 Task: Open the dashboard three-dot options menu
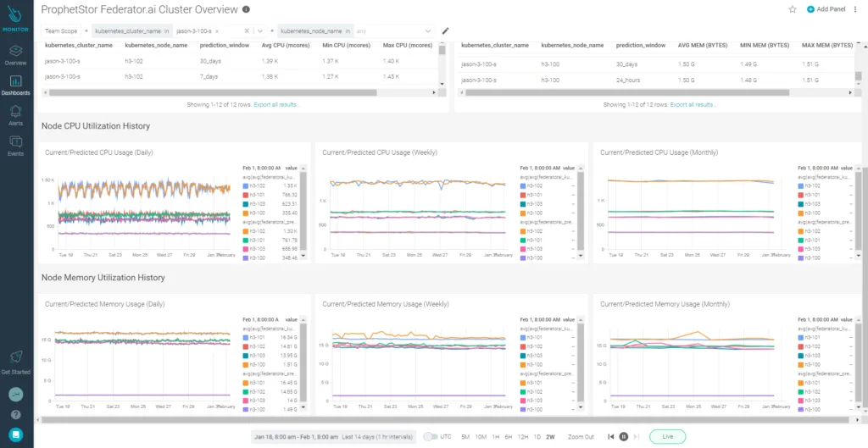point(855,9)
